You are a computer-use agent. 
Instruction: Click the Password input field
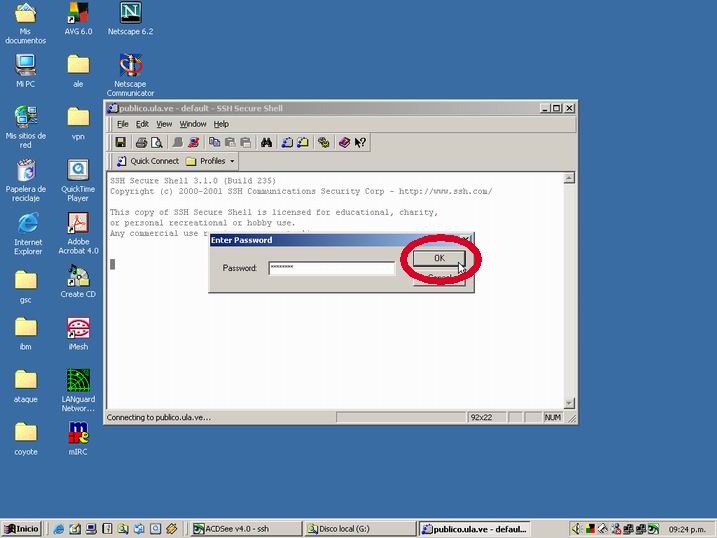pyautogui.click(x=332, y=268)
